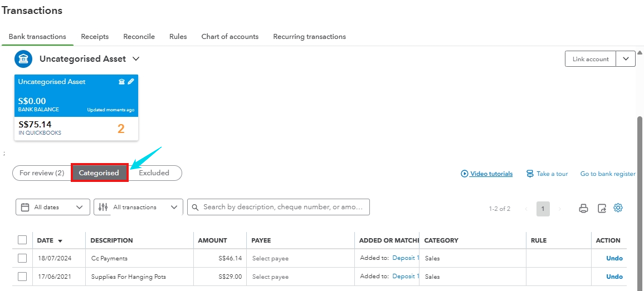Tick the checkbox for Supplies For Hanging Pots row
The height and width of the screenshot is (291, 644).
point(22,276)
